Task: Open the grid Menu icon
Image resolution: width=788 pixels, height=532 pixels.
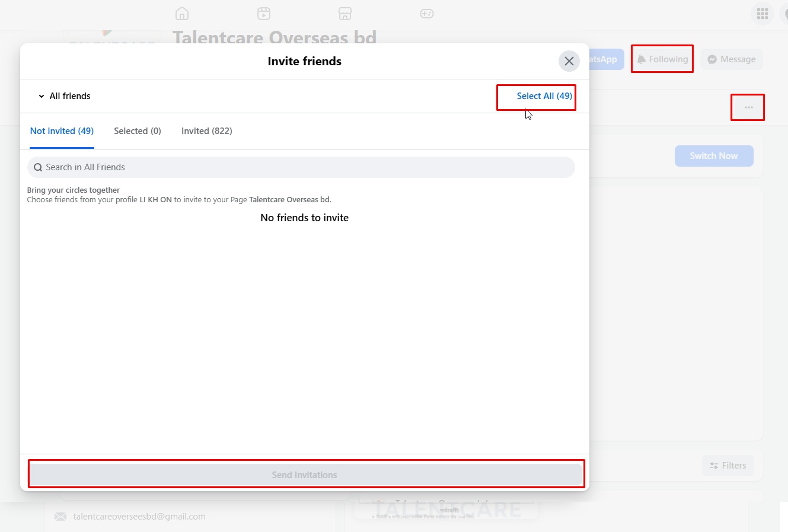Action: 762,14
